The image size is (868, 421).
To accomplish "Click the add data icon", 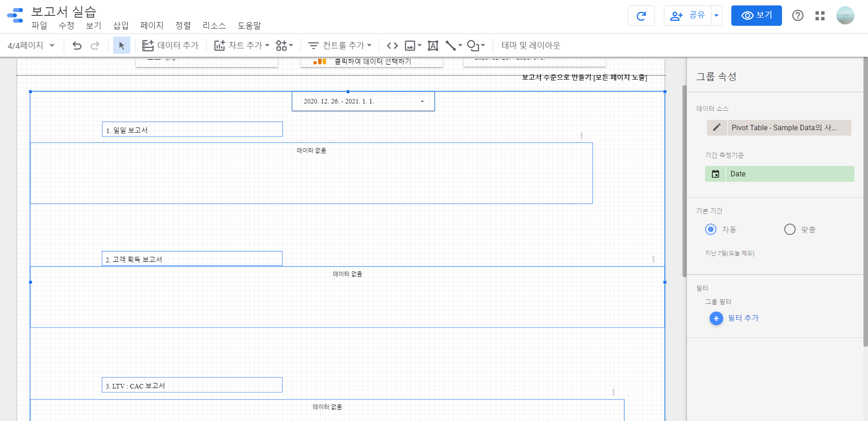I will [x=148, y=45].
